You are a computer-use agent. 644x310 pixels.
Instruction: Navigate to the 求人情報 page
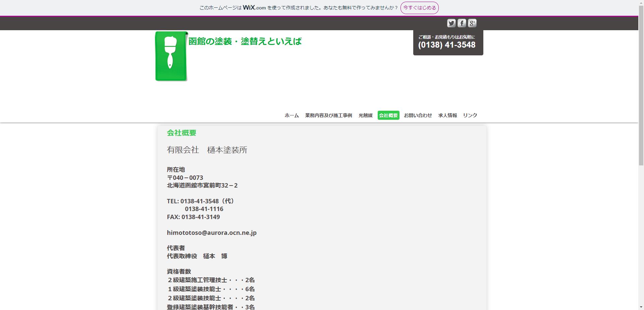click(447, 115)
